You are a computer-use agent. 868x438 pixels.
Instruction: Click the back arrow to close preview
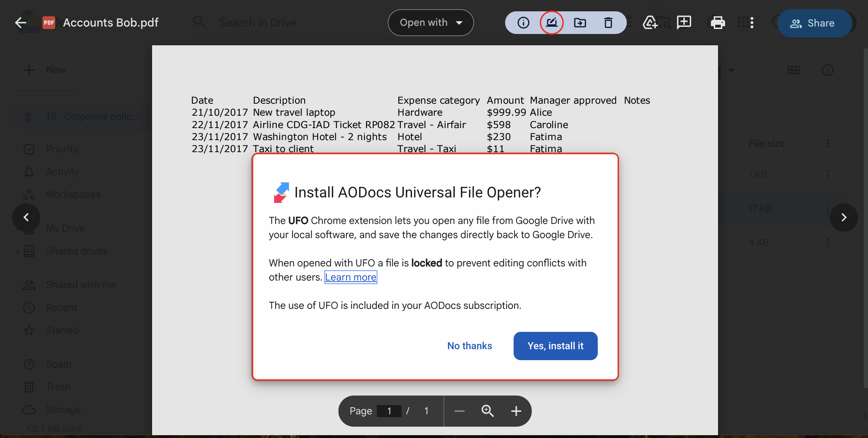pyautogui.click(x=21, y=23)
